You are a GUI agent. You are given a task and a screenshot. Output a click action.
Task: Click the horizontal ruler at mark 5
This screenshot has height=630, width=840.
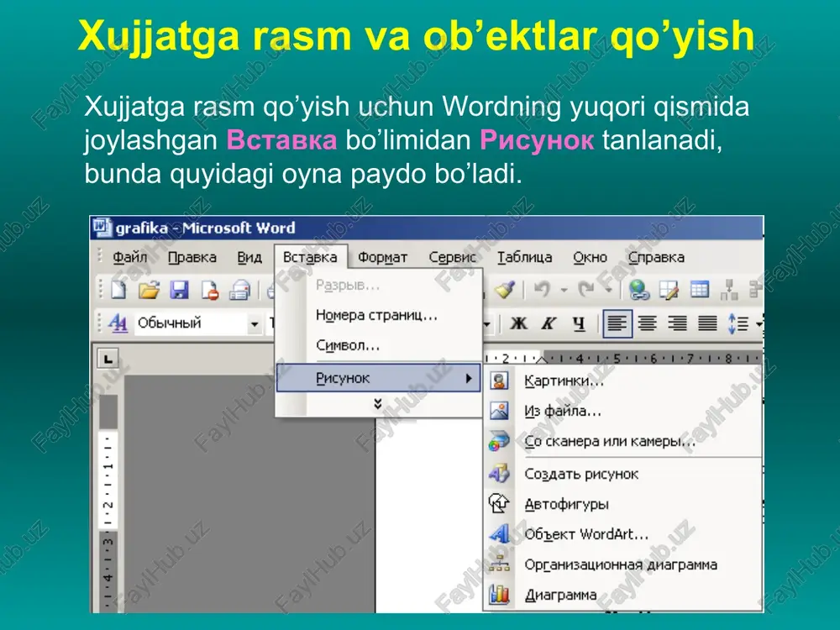click(x=617, y=359)
